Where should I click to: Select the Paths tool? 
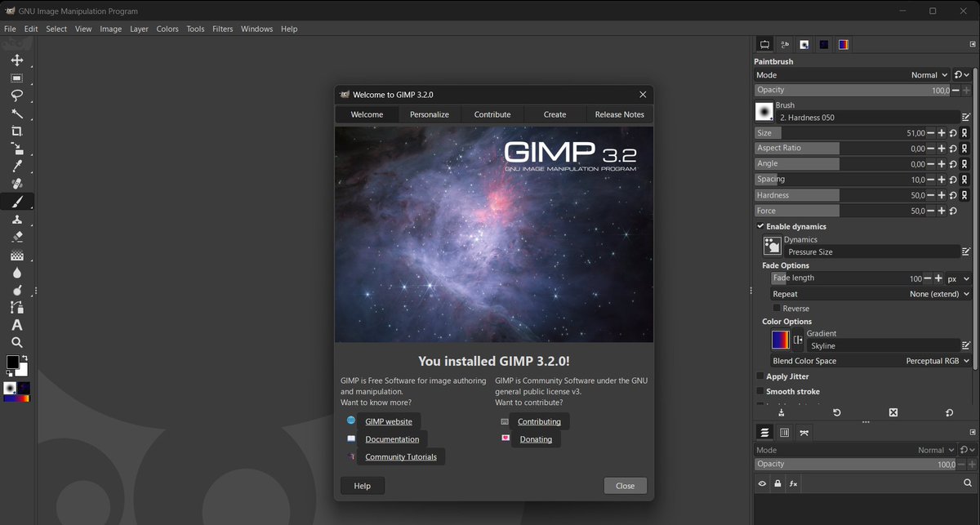pos(16,307)
